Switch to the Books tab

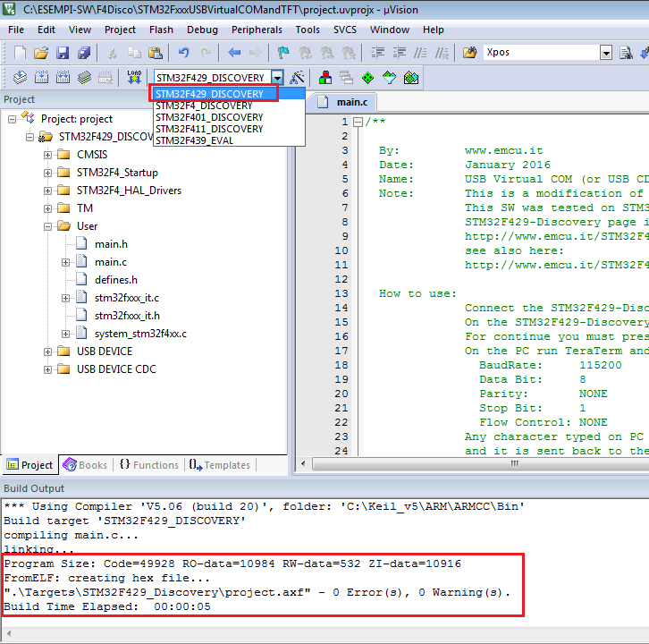click(85, 465)
